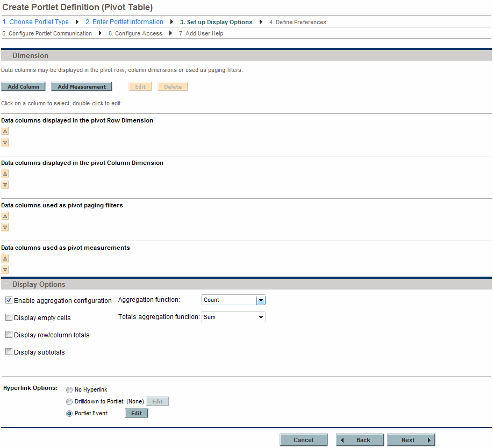The height and width of the screenshot is (448, 493).
Task: Collapse the Display Options section
Action: [6, 285]
